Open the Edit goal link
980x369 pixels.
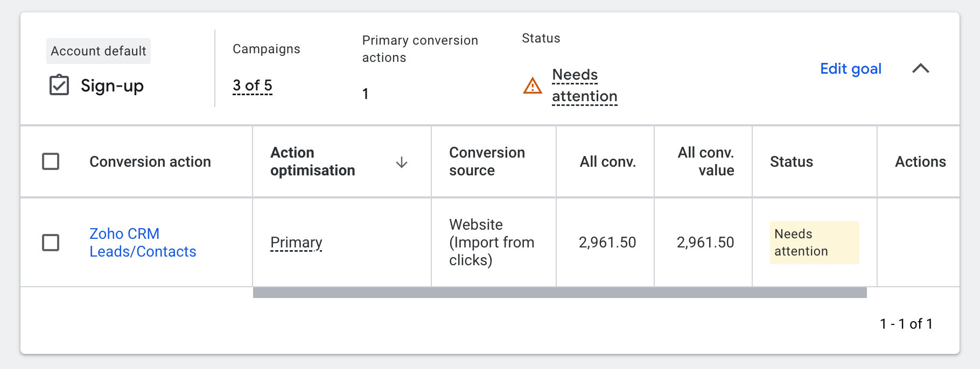[850, 69]
